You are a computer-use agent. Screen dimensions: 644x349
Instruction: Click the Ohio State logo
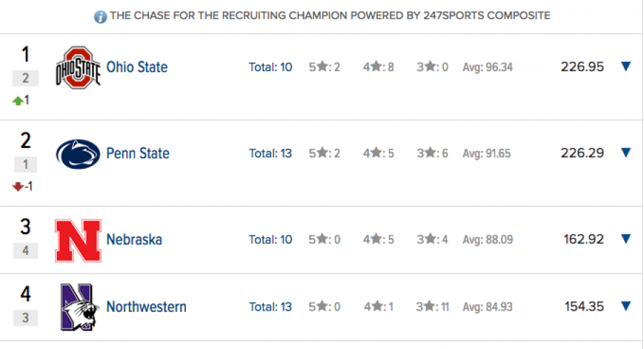(78, 68)
